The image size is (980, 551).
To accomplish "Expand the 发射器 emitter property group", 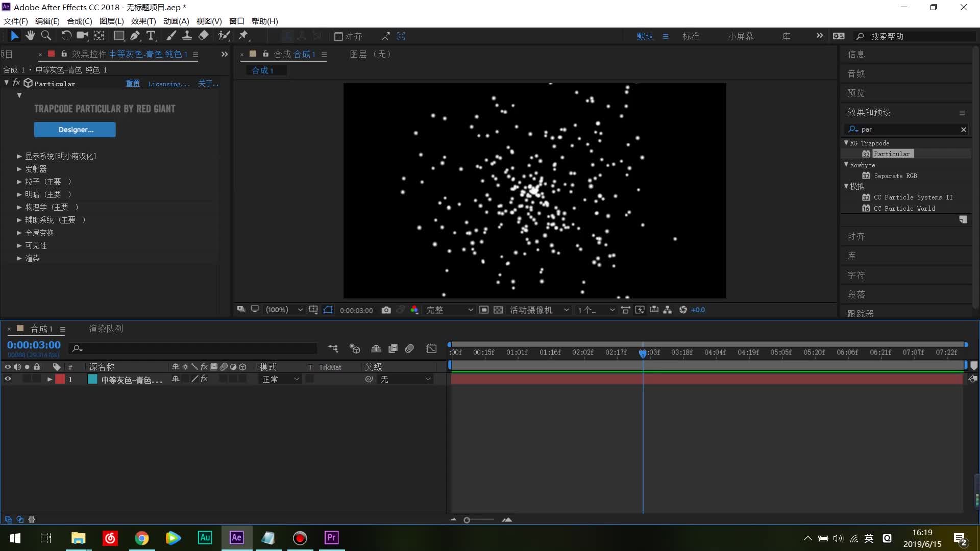I will [x=19, y=169].
